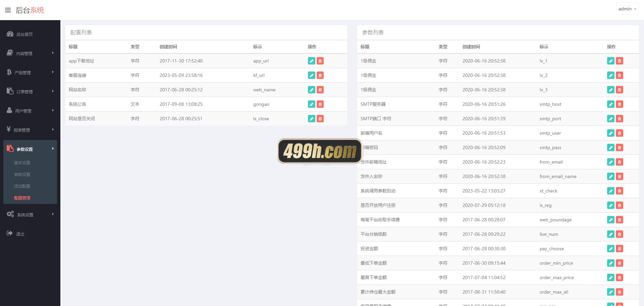Expand the 内容管理 menu
Viewport: 644px width, 306px height.
(30, 53)
